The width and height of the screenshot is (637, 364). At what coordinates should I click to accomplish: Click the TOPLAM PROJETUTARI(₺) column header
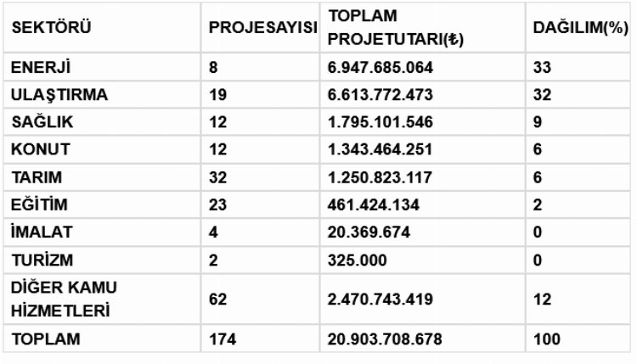[396, 28]
